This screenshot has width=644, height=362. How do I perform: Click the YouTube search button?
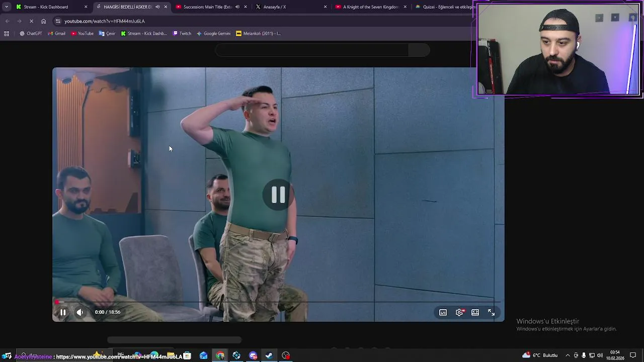point(420,50)
